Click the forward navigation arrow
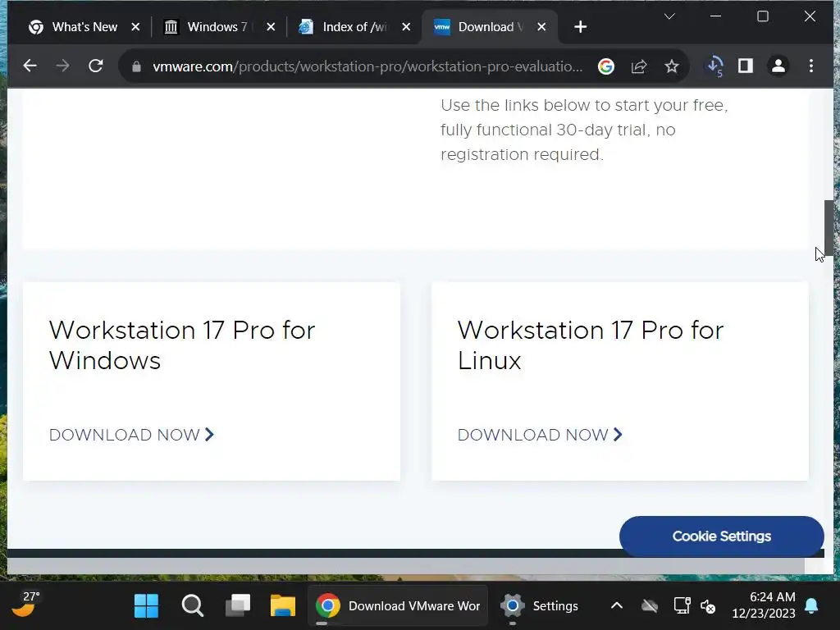 tap(62, 66)
